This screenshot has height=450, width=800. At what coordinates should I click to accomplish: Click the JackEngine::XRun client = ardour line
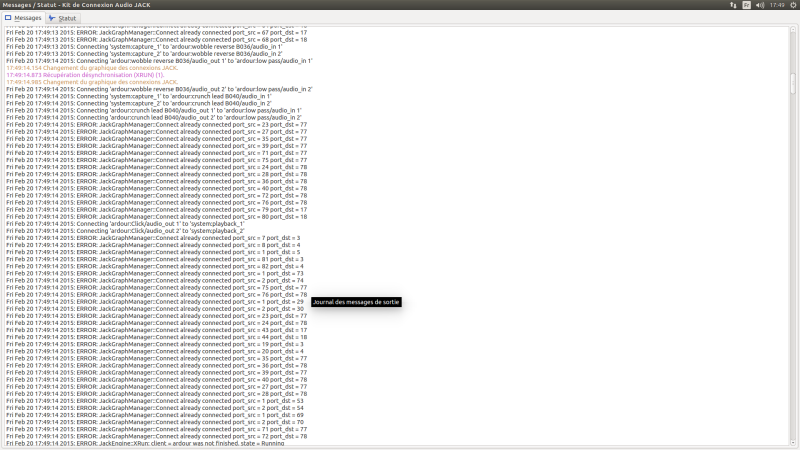tap(145, 443)
